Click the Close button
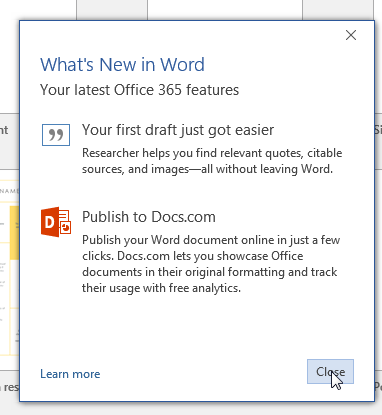Screen dimensions: 382x415 [330, 371]
